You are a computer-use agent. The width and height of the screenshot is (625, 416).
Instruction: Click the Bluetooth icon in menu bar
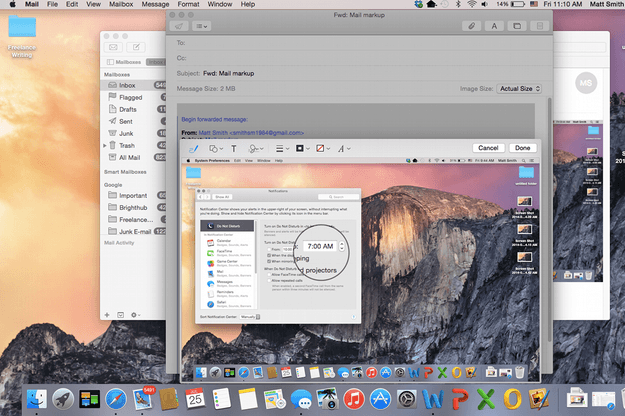pyautogui.click(x=458, y=4)
